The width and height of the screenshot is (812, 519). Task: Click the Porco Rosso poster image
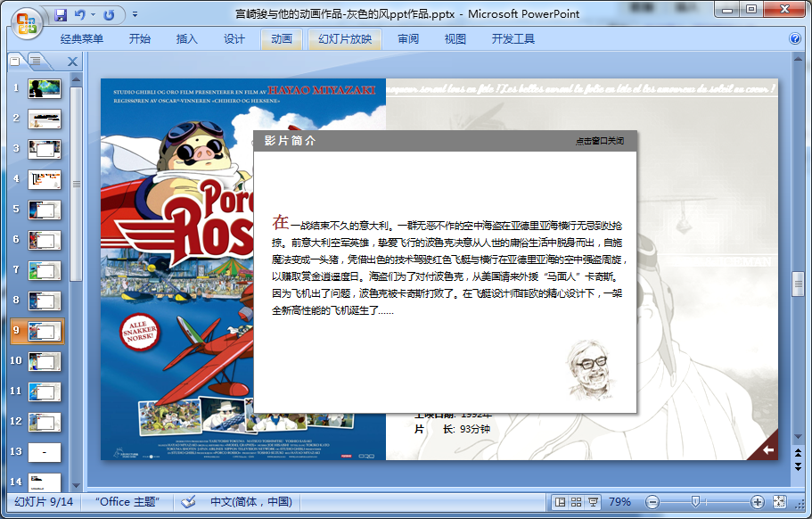pyautogui.click(x=177, y=269)
